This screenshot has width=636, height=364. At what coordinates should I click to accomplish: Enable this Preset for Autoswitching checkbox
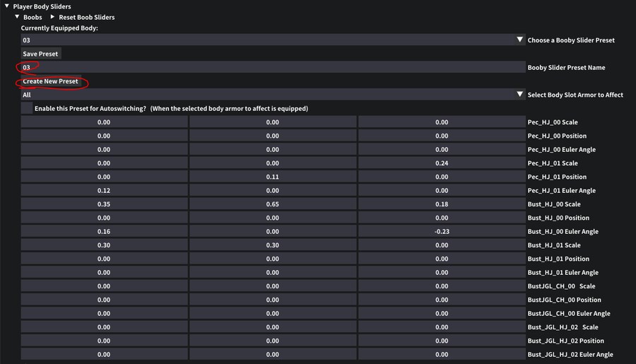(x=27, y=109)
